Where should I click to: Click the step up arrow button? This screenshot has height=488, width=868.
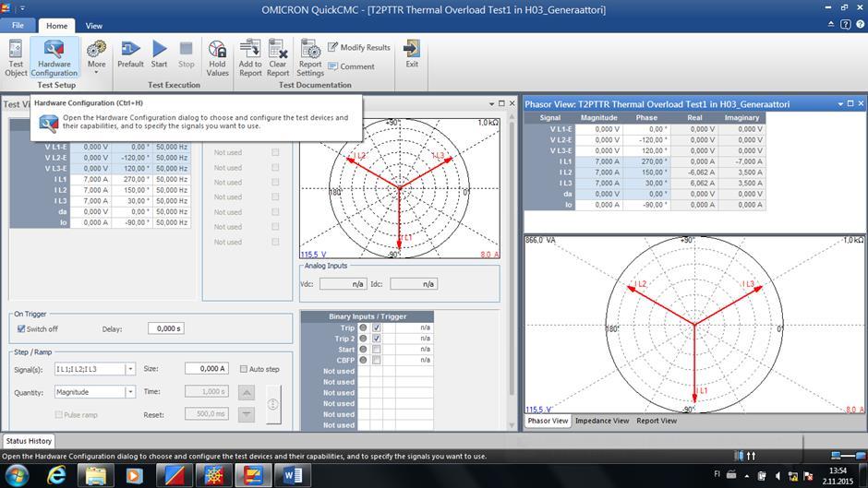247,392
